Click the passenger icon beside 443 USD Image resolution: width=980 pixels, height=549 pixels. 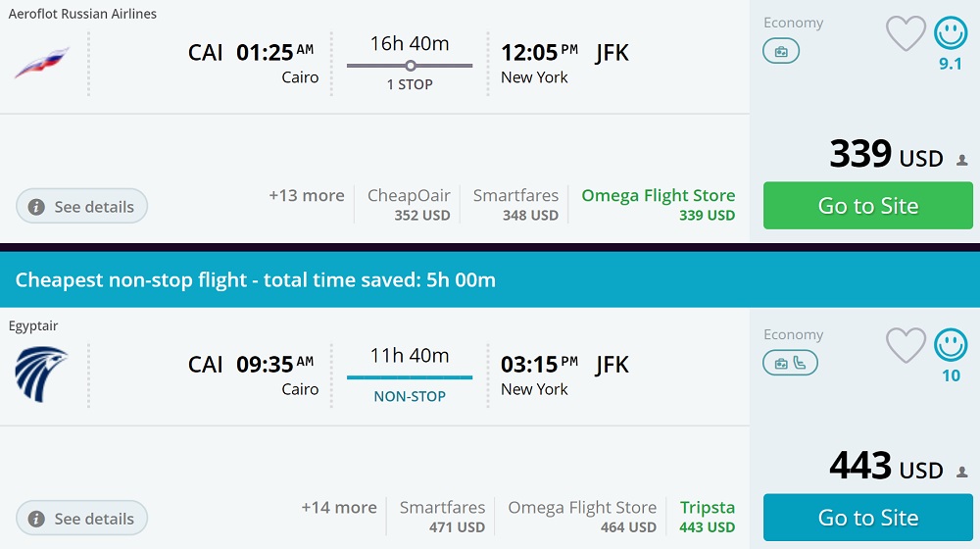point(961,472)
